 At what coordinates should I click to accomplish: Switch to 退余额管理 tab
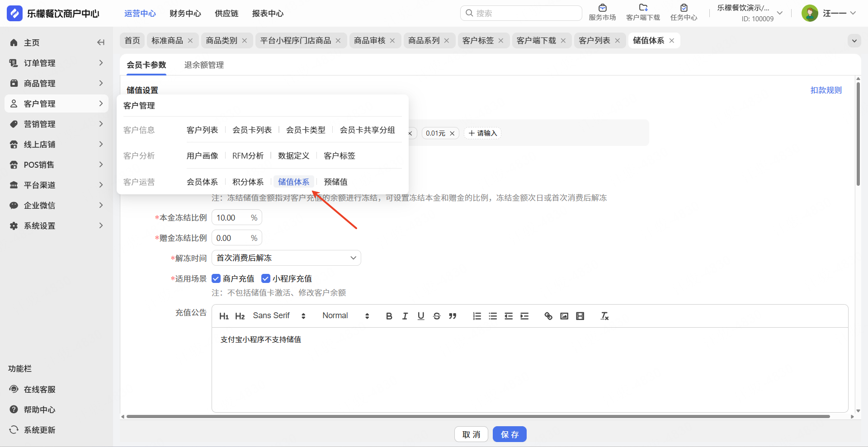coord(204,65)
